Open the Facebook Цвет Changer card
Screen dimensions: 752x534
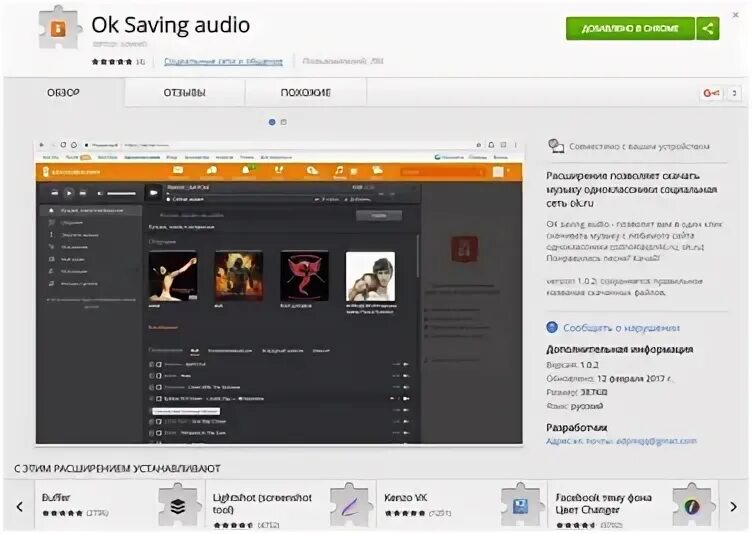tap(633, 506)
